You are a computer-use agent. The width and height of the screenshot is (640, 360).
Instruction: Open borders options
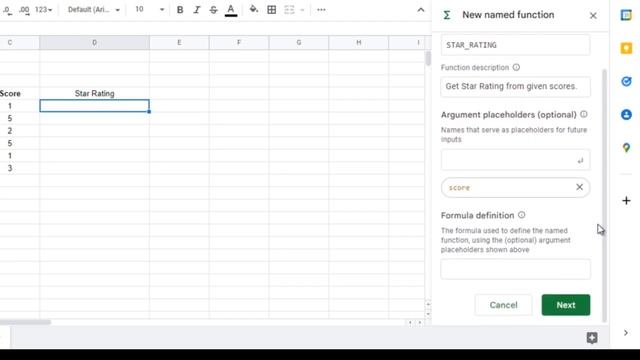click(271, 10)
